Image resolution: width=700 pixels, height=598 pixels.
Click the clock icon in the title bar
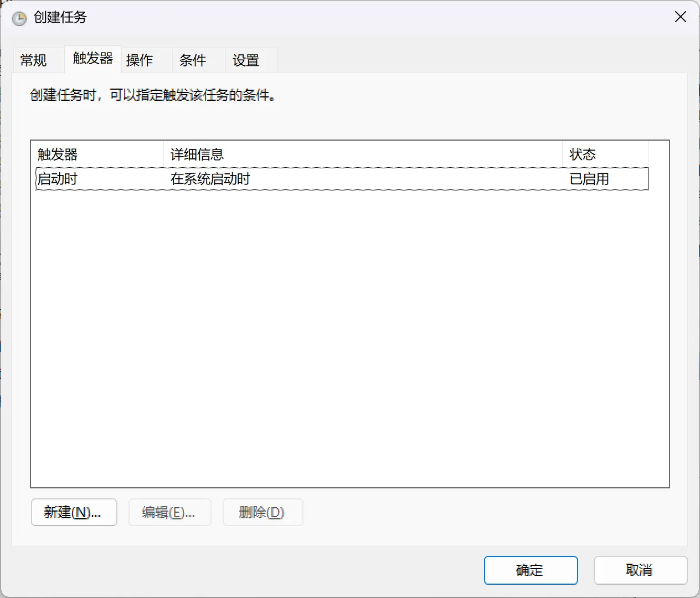click(x=19, y=18)
